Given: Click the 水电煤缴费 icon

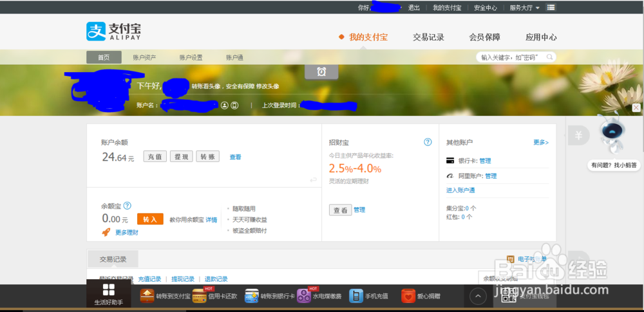Looking at the screenshot, I should click(304, 295).
